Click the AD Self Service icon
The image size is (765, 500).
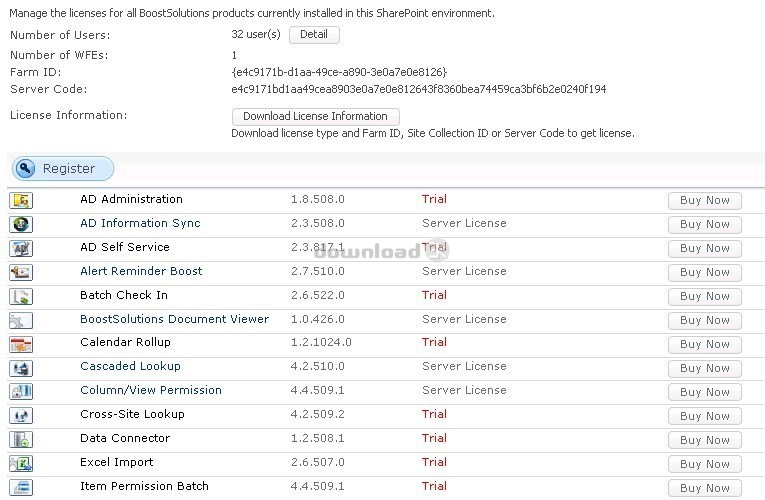[x=21, y=248]
